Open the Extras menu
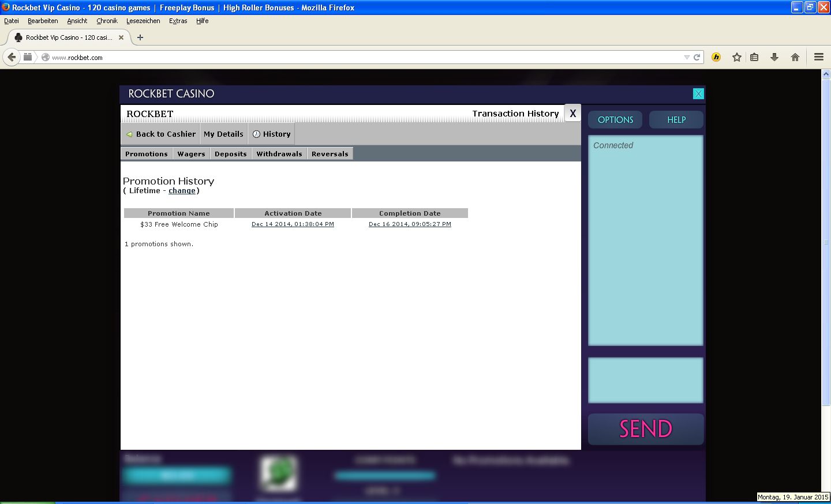 click(178, 21)
